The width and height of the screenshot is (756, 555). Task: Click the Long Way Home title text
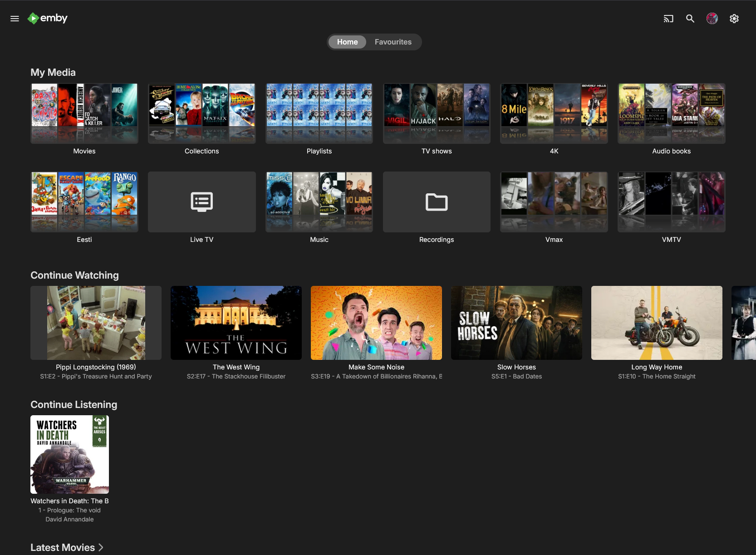pyautogui.click(x=657, y=367)
